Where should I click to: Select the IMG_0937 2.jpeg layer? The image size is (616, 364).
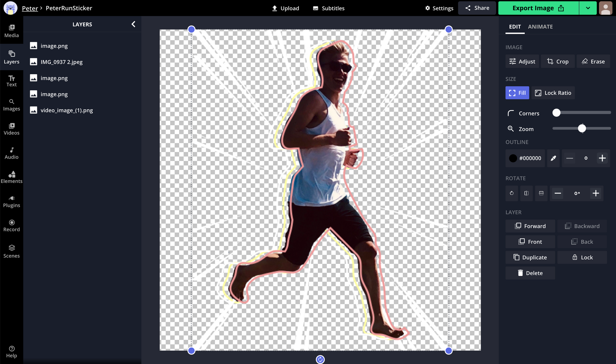(62, 62)
